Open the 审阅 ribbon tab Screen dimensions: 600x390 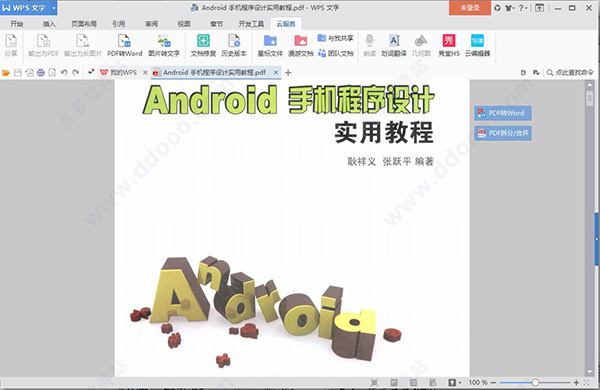pyautogui.click(x=152, y=24)
